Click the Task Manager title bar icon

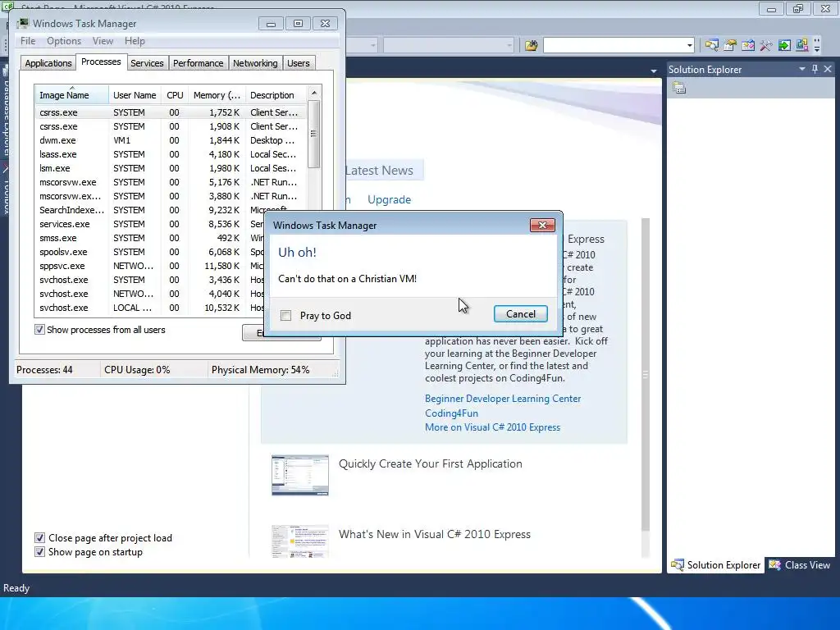pyautogui.click(x=22, y=24)
